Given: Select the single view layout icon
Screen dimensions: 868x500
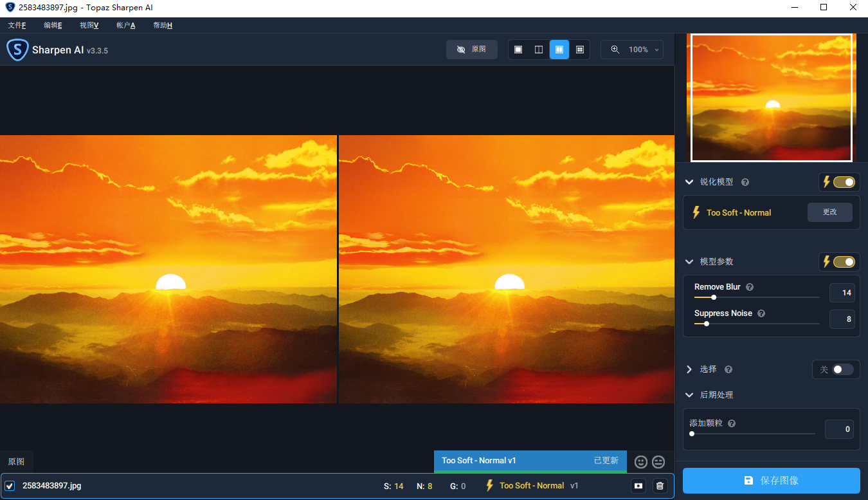Looking at the screenshot, I should [x=518, y=50].
